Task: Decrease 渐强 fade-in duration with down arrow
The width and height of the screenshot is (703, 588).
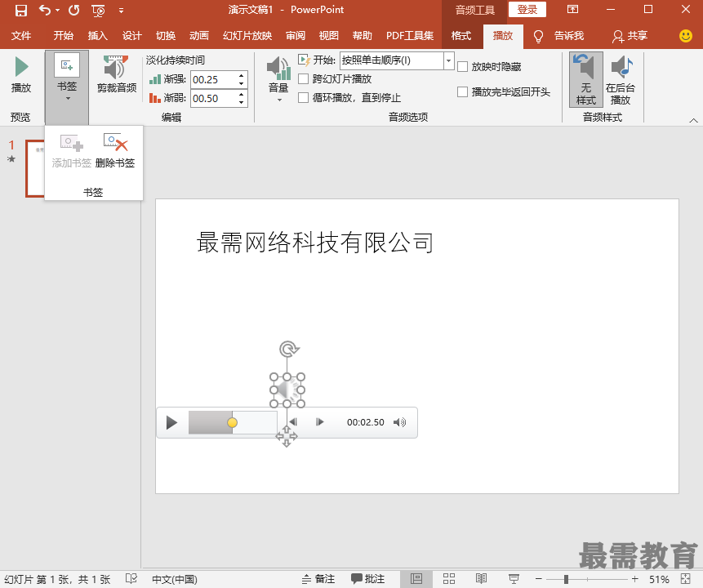Action: [x=241, y=84]
